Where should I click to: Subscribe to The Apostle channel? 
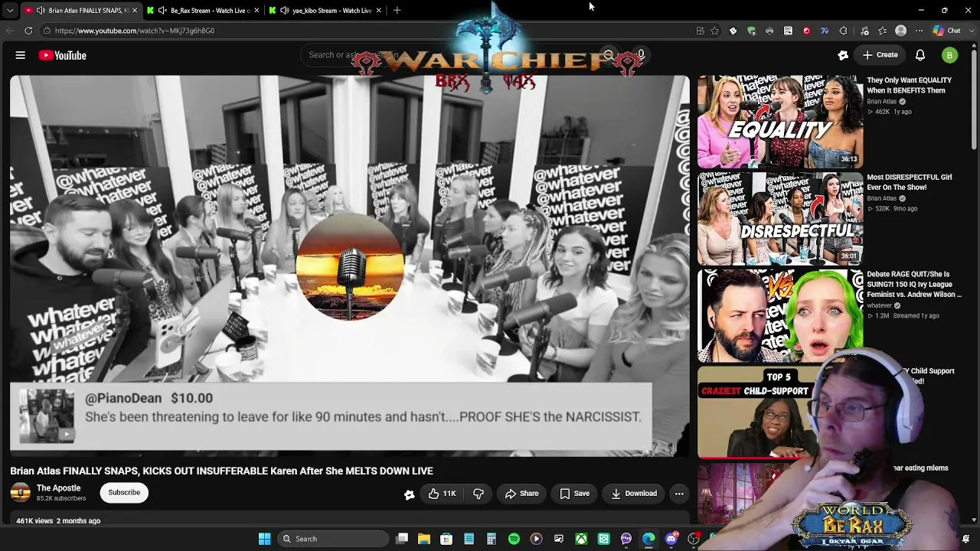coord(124,493)
